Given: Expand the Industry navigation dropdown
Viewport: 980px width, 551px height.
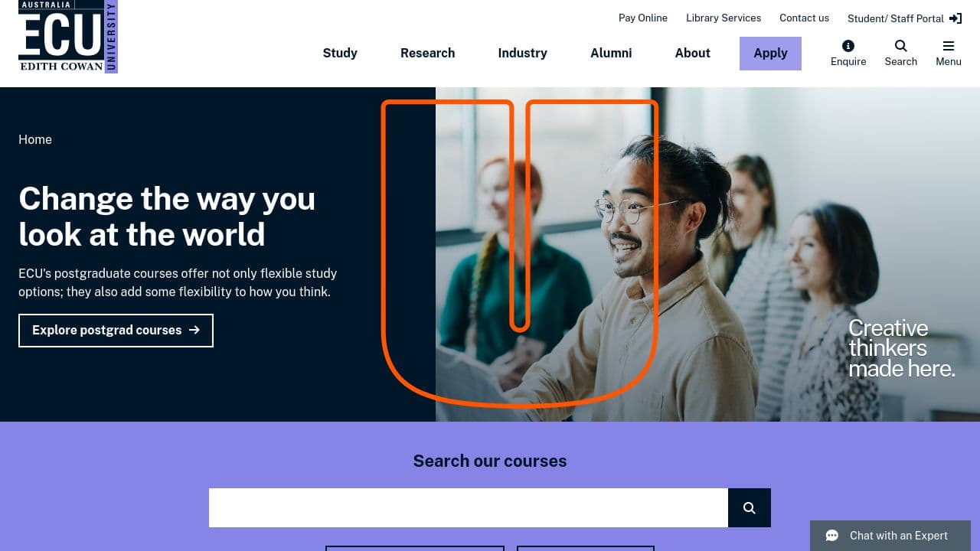Looking at the screenshot, I should (x=522, y=53).
